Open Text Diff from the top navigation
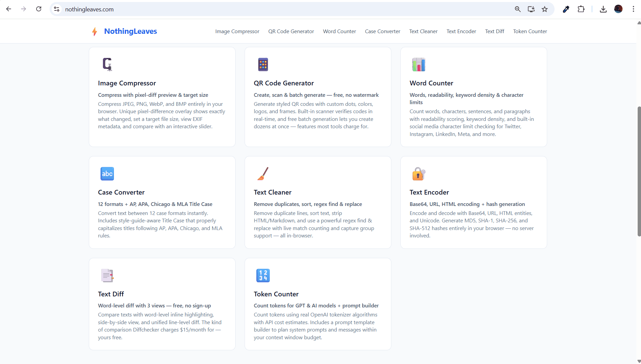 (x=495, y=31)
